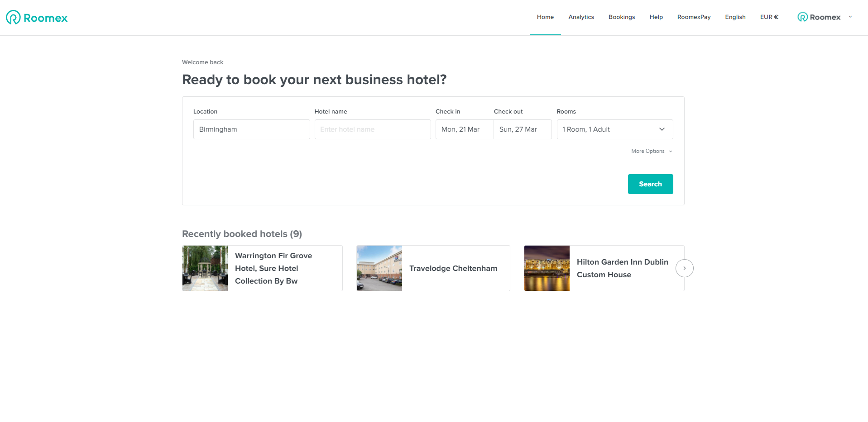The height and width of the screenshot is (422, 868).
Task: Click the Roomex logo in top left
Action: 36,17
